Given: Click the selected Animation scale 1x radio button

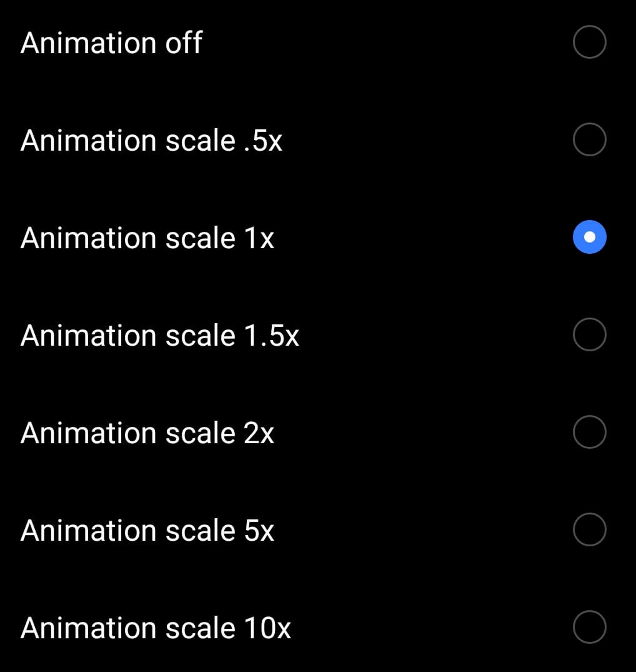Looking at the screenshot, I should click(x=589, y=238).
